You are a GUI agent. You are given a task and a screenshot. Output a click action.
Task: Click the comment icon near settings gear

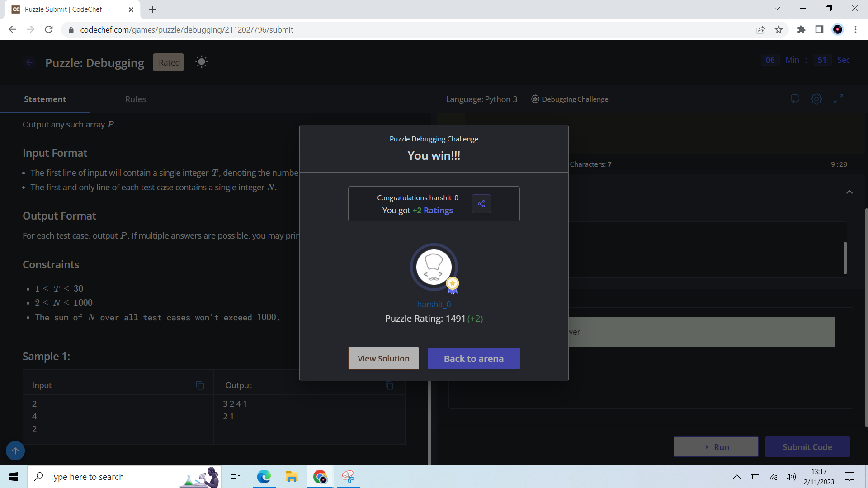click(x=794, y=99)
